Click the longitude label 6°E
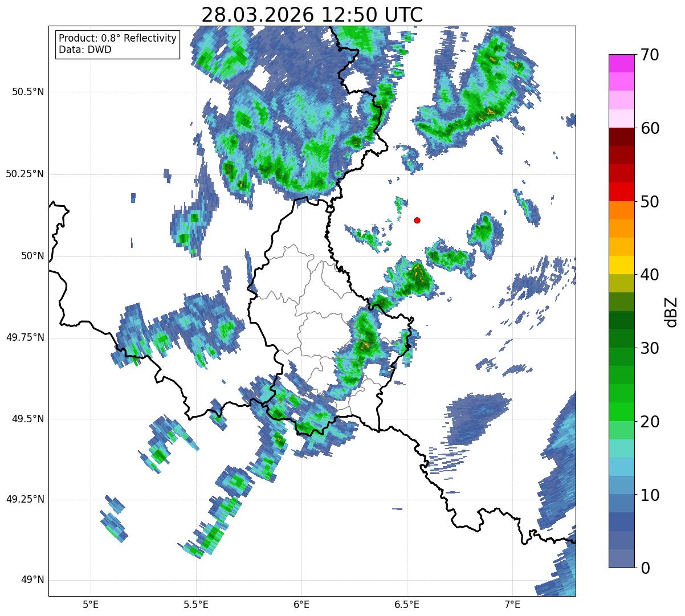This screenshot has width=685, height=616. tap(301, 604)
